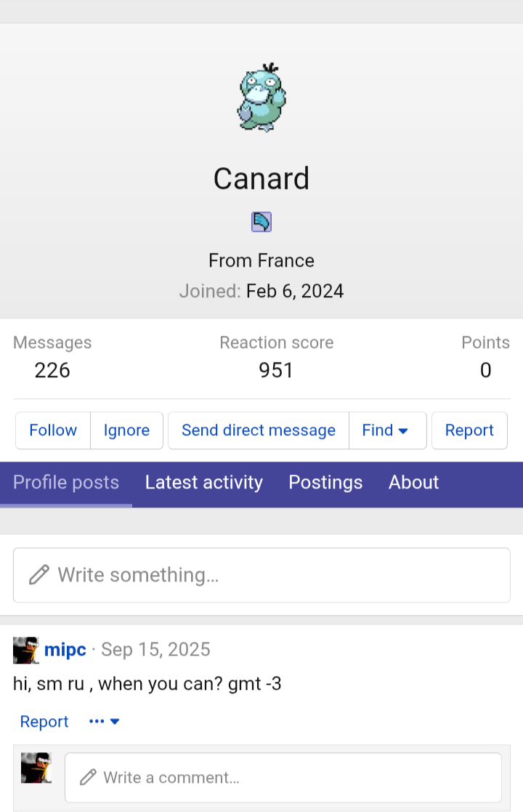Click pencil icon in comment field
Viewport: 523px width, 812px height.
(88, 777)
